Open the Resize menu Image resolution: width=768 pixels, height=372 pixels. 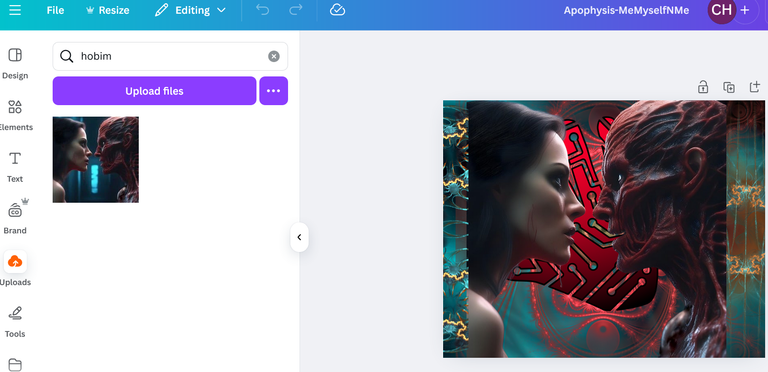click(x=107, y=10)
